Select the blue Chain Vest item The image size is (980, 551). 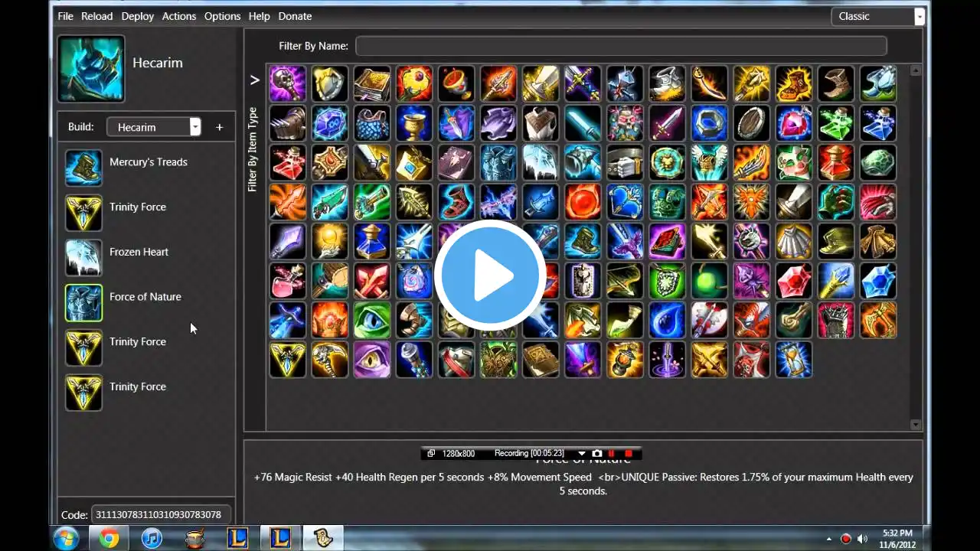point(372,123)
